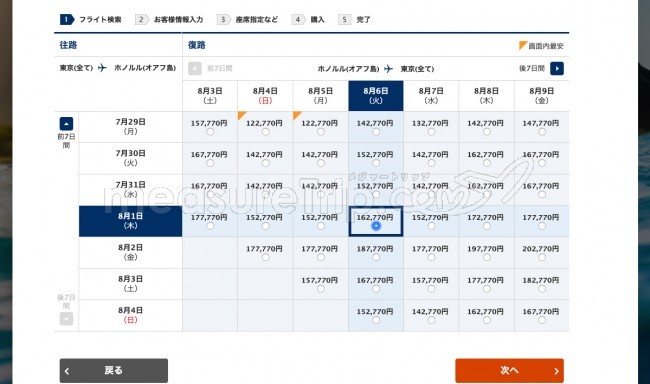Viewport: 650px width, 384px height.
Task: Show the previous 7 outbound days up arrow
Action: 66,124
